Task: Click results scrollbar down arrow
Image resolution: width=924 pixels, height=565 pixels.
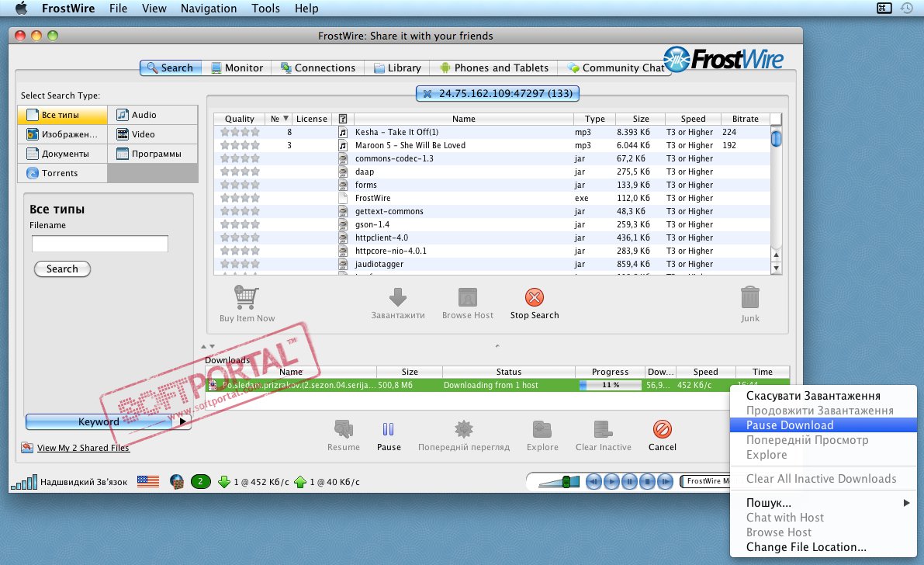Action: click(x=776, y=268)
